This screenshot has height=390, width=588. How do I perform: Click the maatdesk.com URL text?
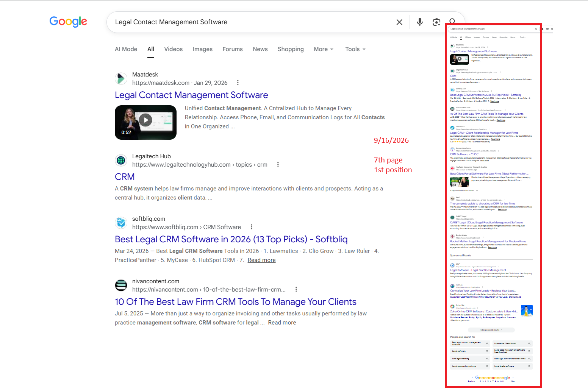tap(161, 83)
